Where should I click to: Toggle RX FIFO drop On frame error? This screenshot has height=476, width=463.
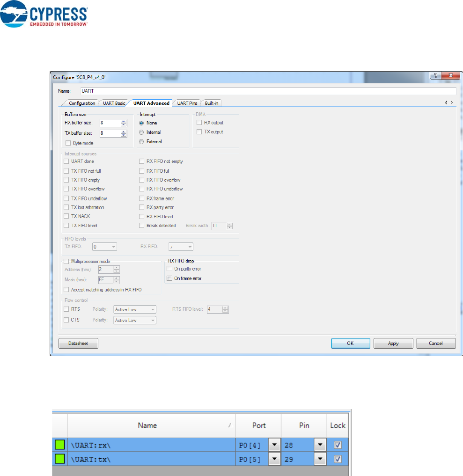coord(170,278)
